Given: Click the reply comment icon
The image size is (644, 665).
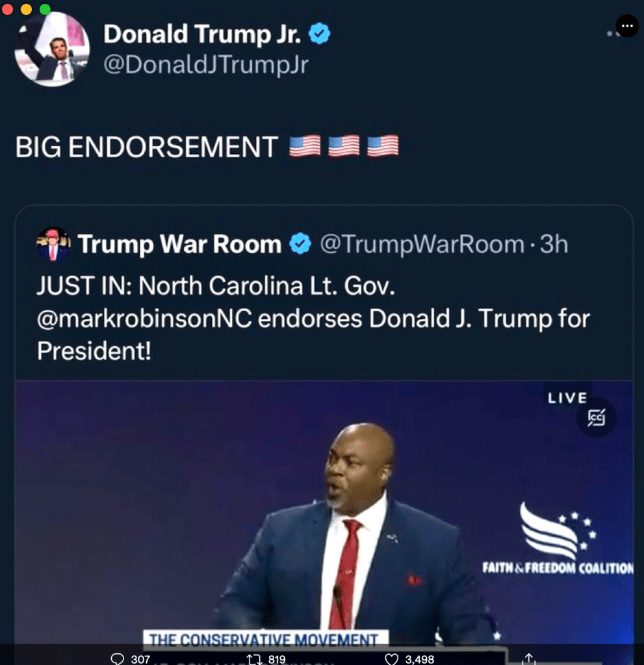Looking at the screenshot, I should pyautogui.click(x=117, y=659).
